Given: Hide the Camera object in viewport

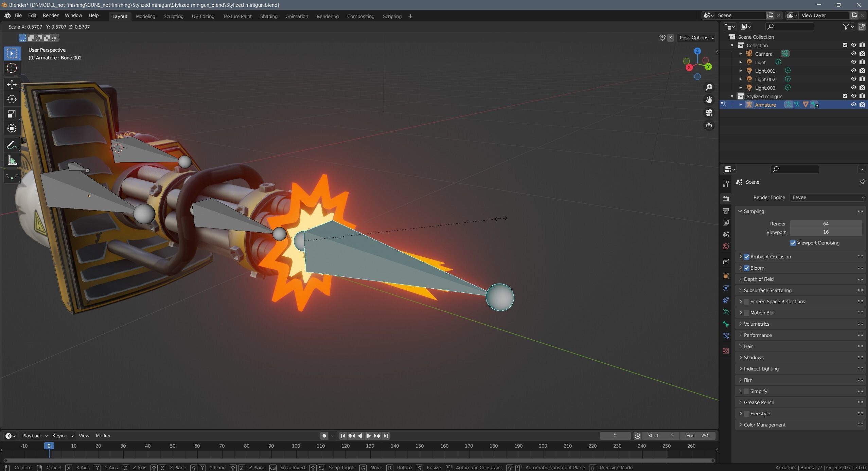Looking at the screenshot, I should pyautogui.click(x=853, y=54).
